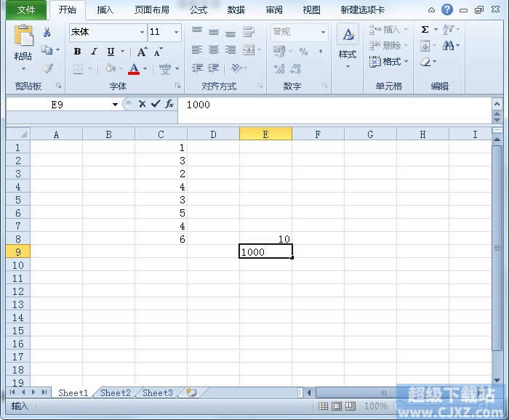
Task: Apply the red font color A
Action: coord(134,69)
